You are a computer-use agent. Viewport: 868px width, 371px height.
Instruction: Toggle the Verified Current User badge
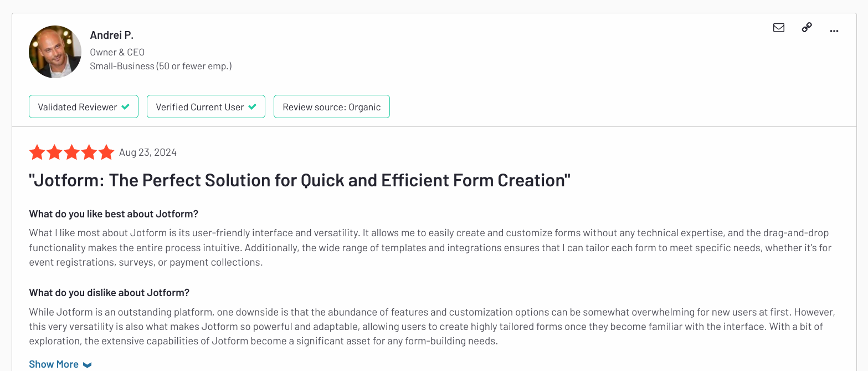(x=206, y=106)
